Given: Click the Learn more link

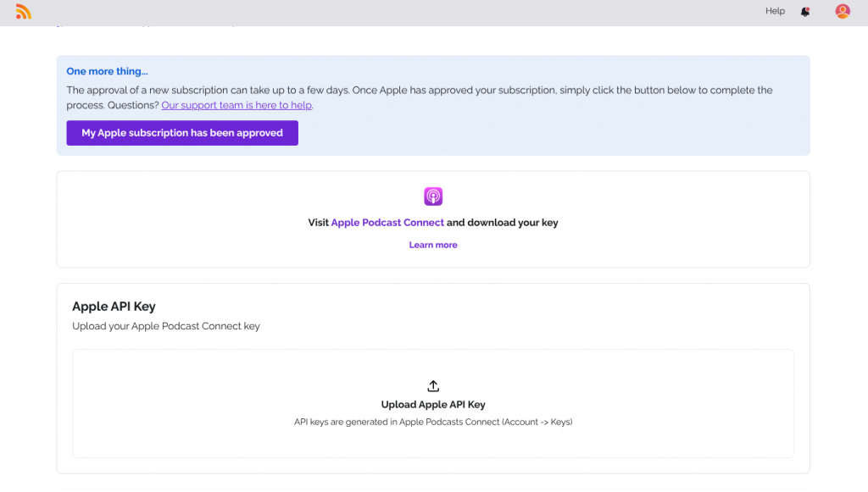Looking at the screenshot, I should pos(433,245).
